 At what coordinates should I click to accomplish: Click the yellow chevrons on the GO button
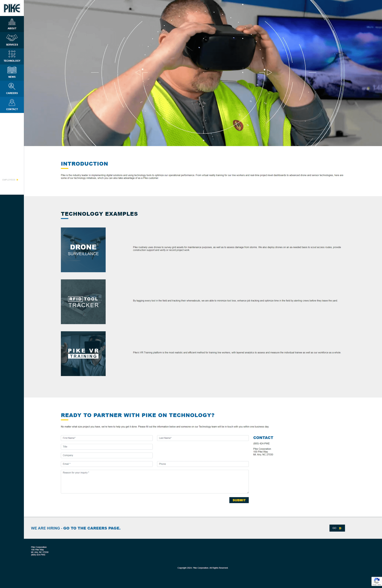(x=340, y=528)
